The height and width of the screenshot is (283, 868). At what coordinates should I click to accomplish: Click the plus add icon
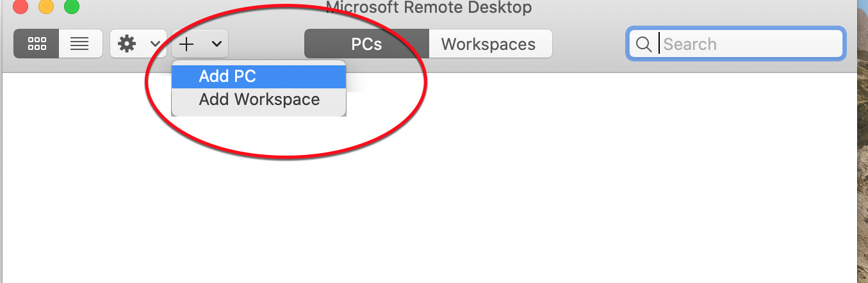(186, 44)
